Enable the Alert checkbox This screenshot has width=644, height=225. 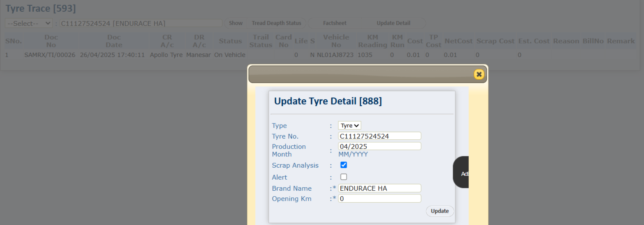pos(343,177)
